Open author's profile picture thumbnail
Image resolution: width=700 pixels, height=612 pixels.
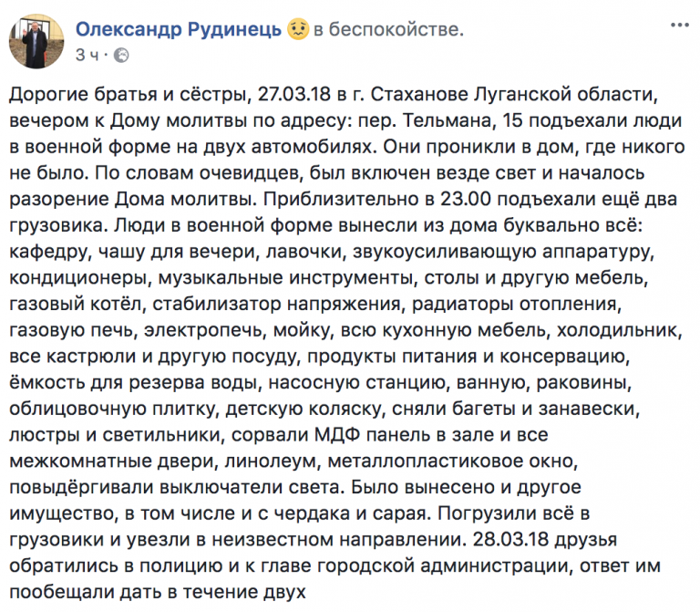pyautogui.click(x=36, y=41)
